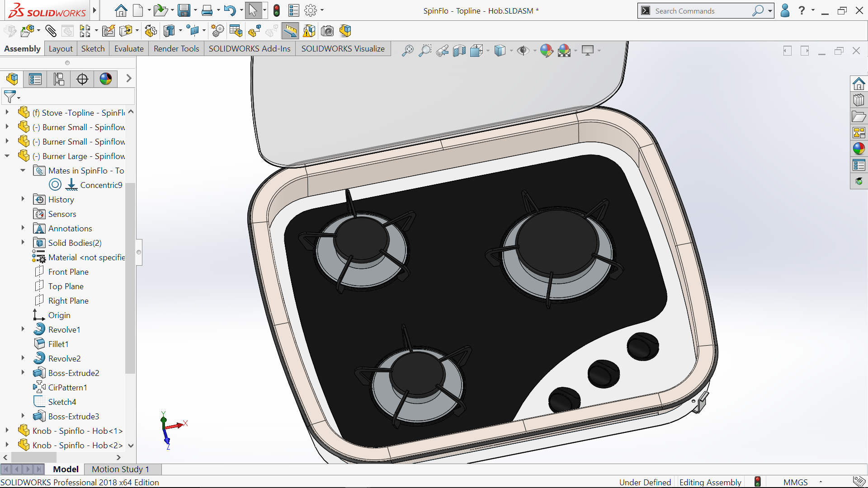The height and width of the screenshot is (488, 868).
Task: Toggle the highlighted measure ruler tool
Action: (290, 31)
